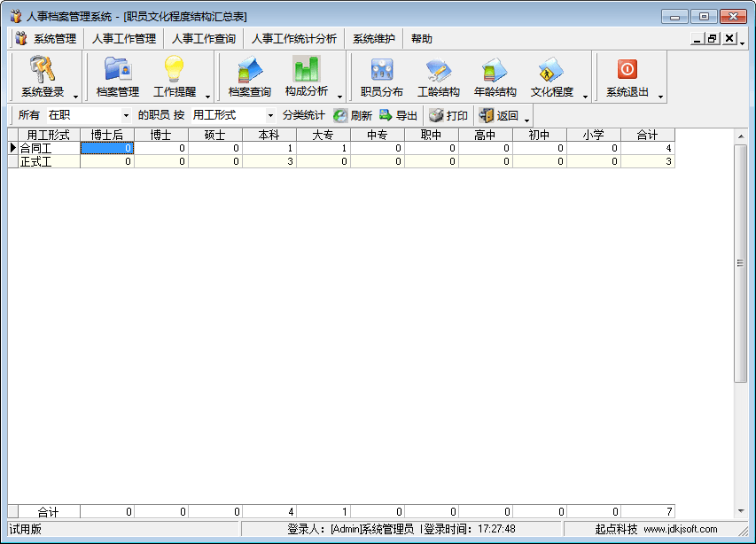
Task: Click the 刷新 button
Action: point(352,115)
